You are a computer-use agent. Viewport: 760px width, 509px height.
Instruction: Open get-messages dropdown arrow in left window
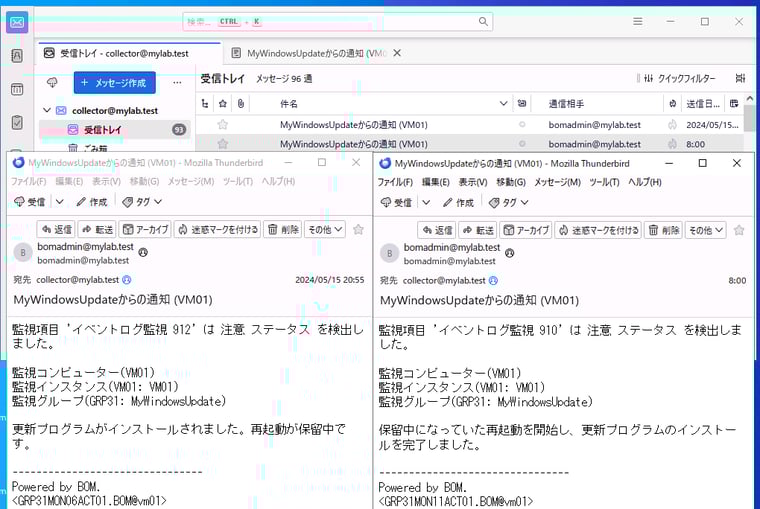point(60,202)
